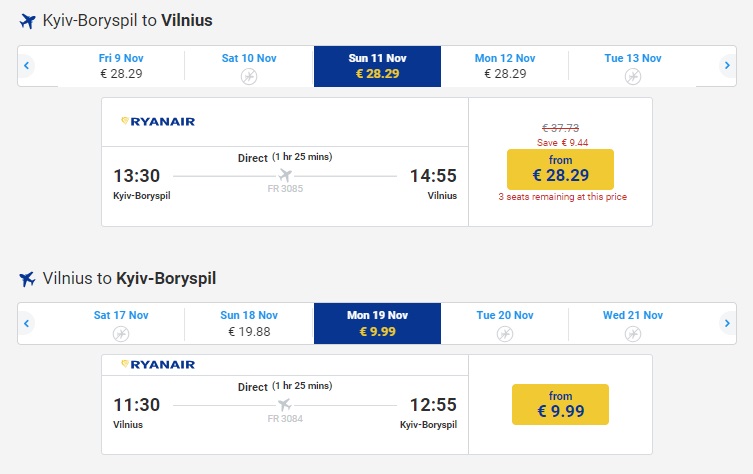Click the outbound date carousel previous arrow
This screenshot has height=474, width=753.
pos(27,66)
